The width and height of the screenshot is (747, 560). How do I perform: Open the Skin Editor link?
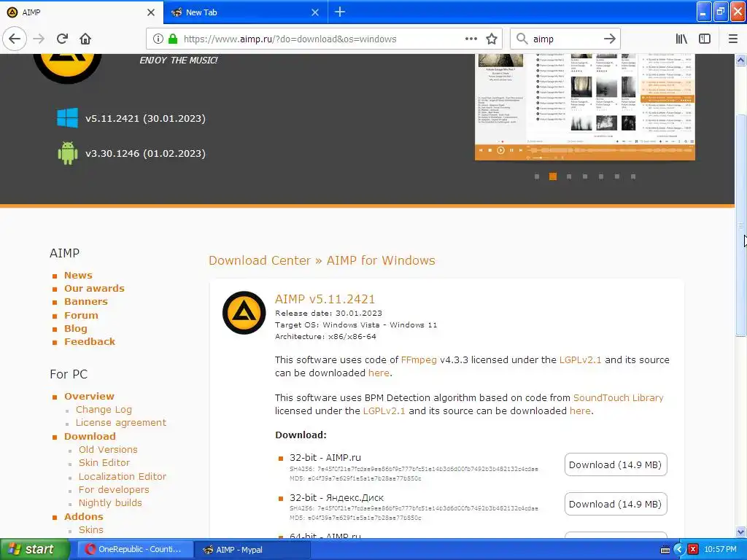tap(104, 463)
